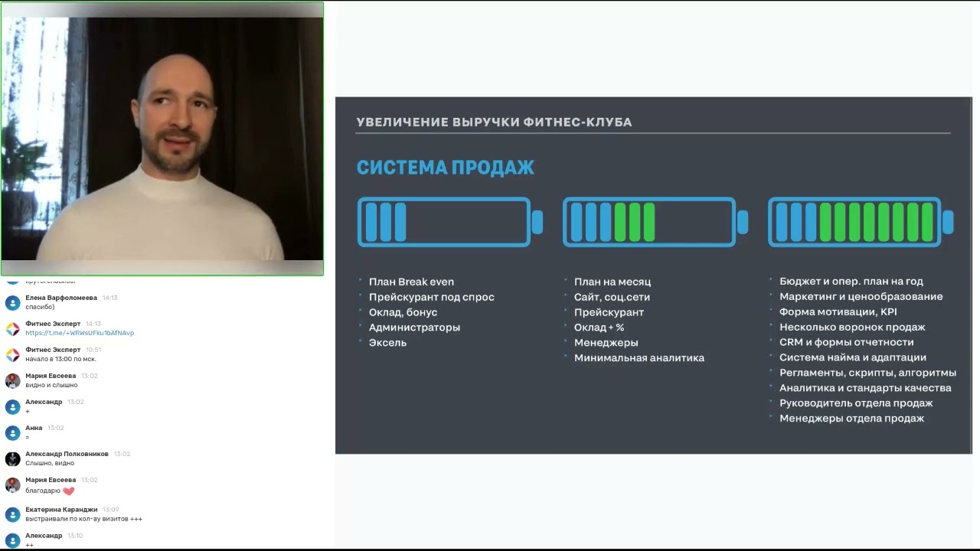The image size is (980, 551).
Task: Click Александр avatar beside the single '+' message
Action: point(12,406)
